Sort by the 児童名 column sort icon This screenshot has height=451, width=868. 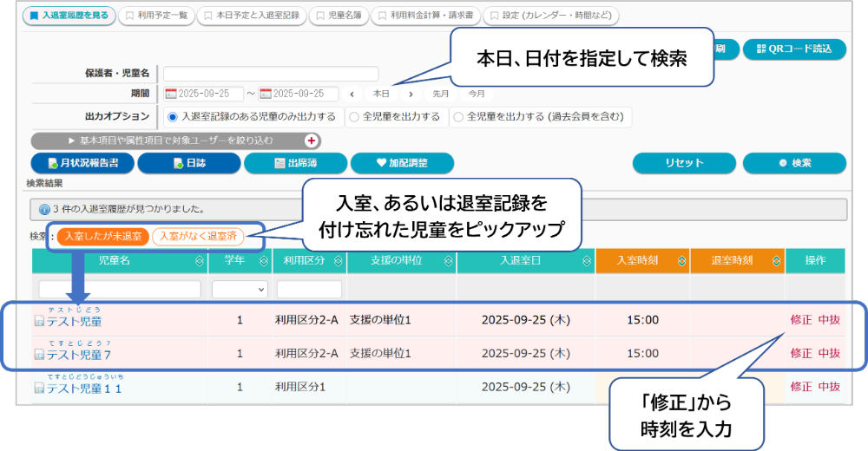coord(200,260)
